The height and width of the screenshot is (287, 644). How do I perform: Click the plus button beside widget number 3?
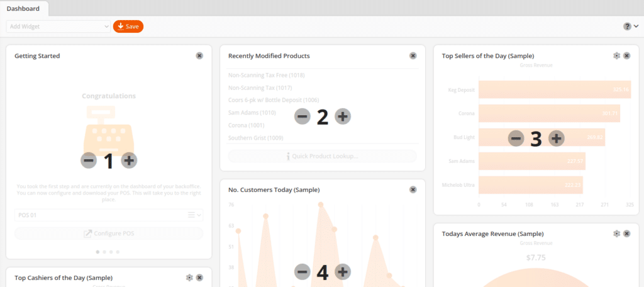[x=556, y=138]
